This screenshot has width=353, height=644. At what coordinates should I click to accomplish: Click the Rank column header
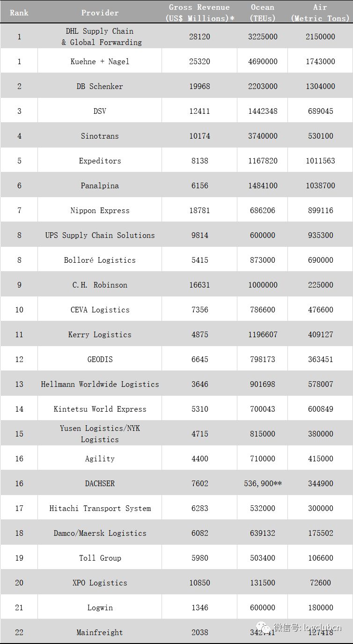tap(19, 13)
